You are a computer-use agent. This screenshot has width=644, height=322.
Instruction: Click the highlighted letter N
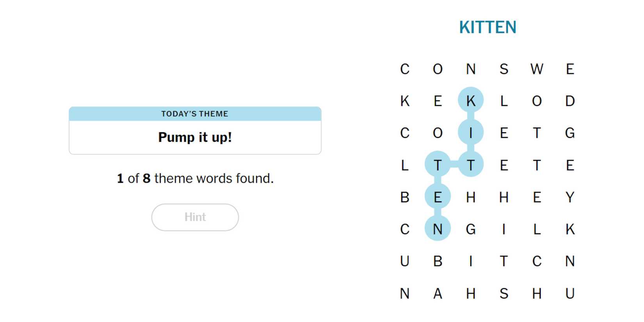[x=438, y=229]
